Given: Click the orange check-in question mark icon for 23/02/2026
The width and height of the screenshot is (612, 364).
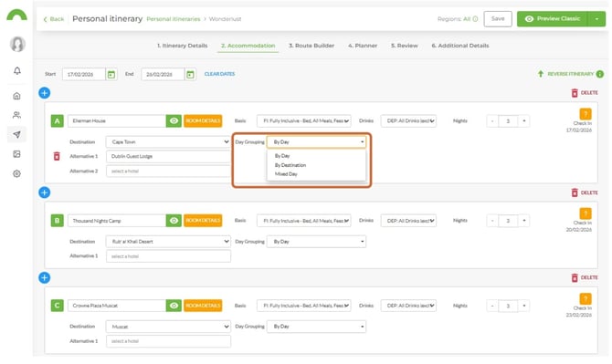Looking at the screenshot, I should tap(586, 298).
